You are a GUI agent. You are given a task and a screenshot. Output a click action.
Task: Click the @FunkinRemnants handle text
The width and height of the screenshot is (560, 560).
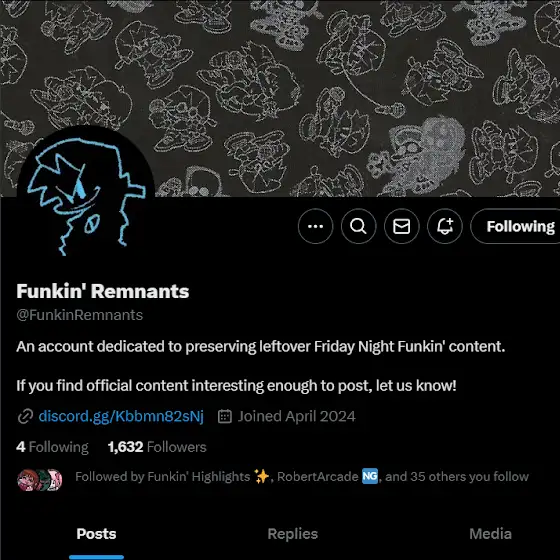pyautogui.click(x=80, y=315)
